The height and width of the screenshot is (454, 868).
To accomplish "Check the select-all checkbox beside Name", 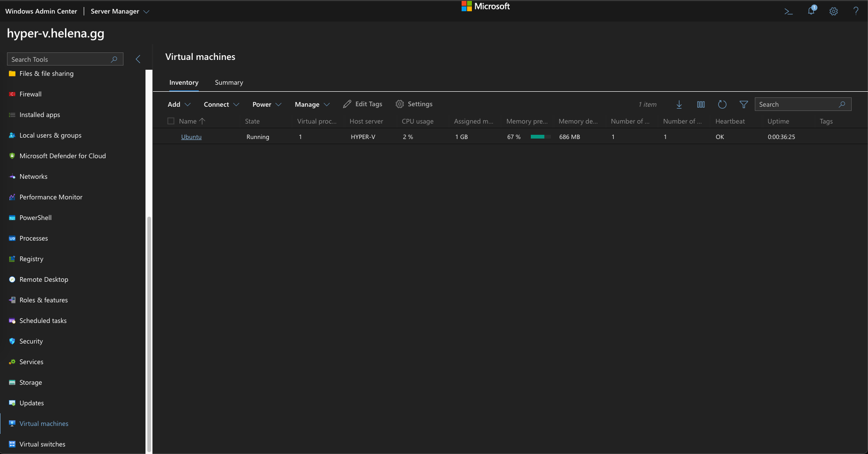I will pyautogui.click(x=171, y=121).
